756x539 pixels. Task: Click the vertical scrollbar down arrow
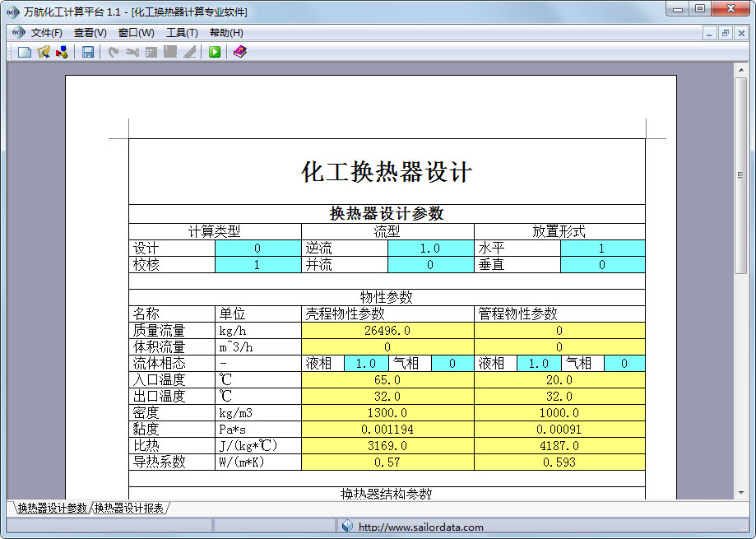point(741,493)
